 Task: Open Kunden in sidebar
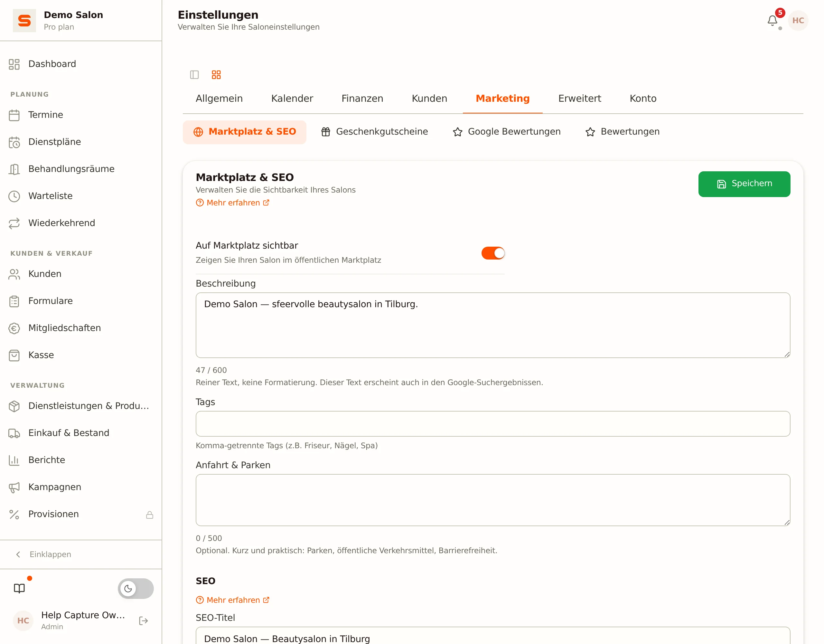pyautogui.click(x=81, y=274)
